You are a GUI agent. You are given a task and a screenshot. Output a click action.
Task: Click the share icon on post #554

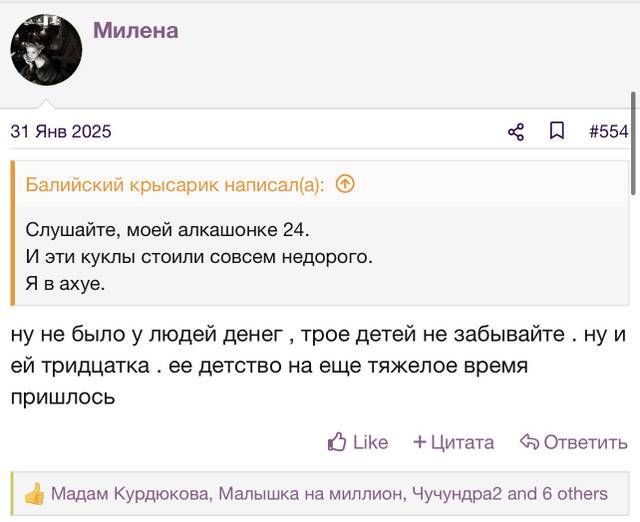click(516, 132)
